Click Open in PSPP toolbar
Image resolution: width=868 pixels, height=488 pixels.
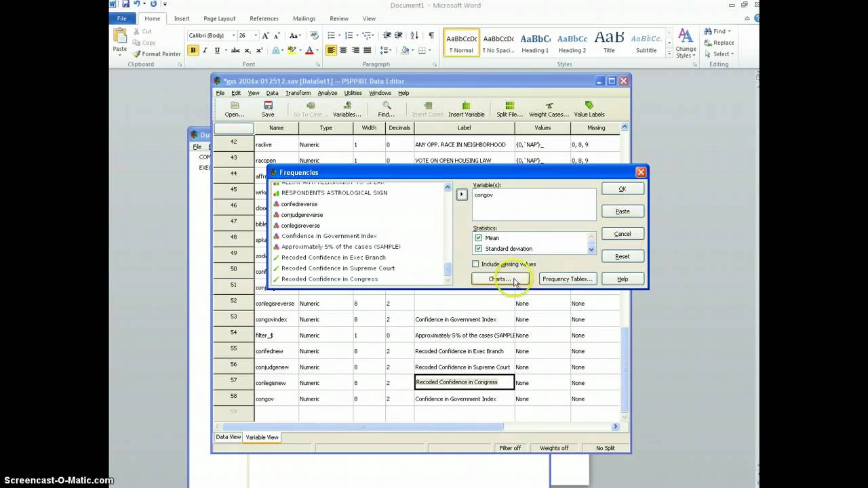235,109
